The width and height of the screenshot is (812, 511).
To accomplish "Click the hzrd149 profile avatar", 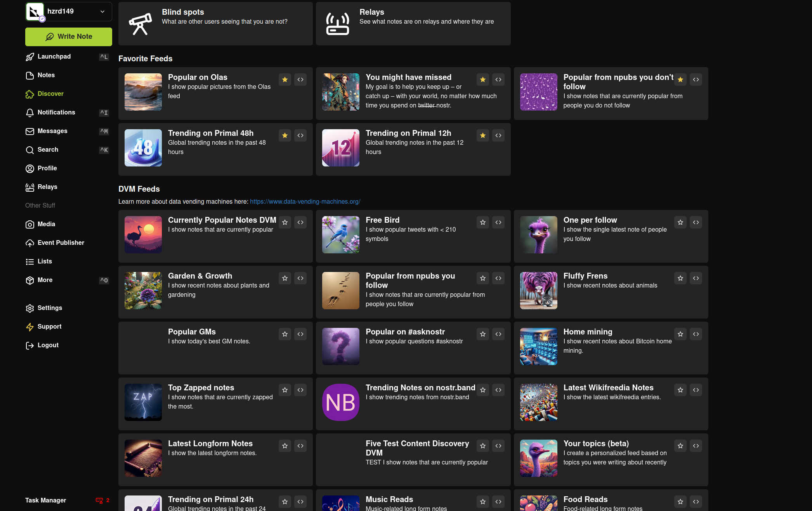I will [35, 12].
